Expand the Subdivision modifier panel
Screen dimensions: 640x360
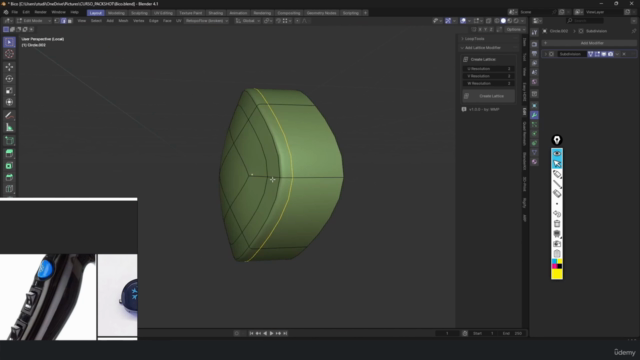point(545,54)
